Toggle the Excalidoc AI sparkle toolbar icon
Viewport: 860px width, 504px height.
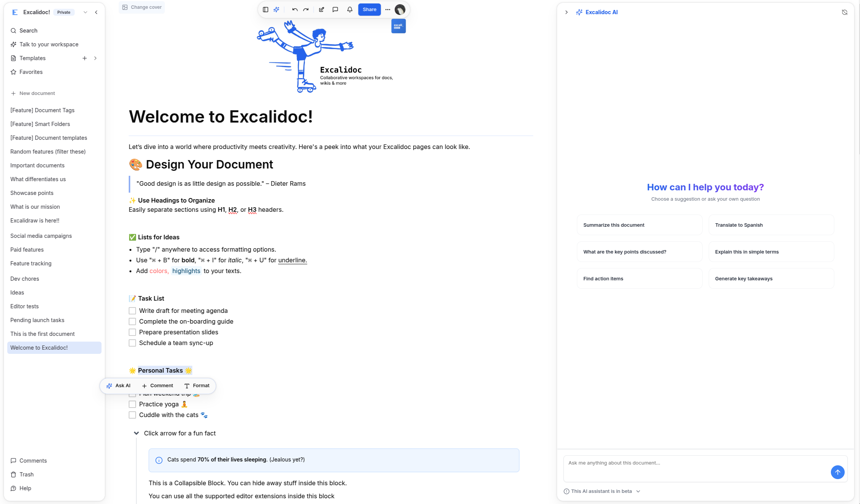(x=277, y=10)
